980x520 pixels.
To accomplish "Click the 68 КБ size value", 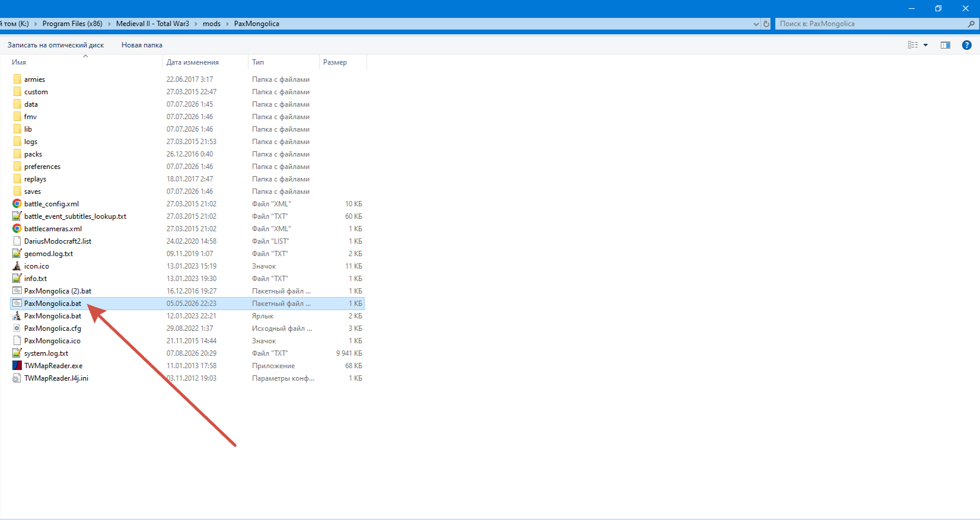I will click(354, 366).
